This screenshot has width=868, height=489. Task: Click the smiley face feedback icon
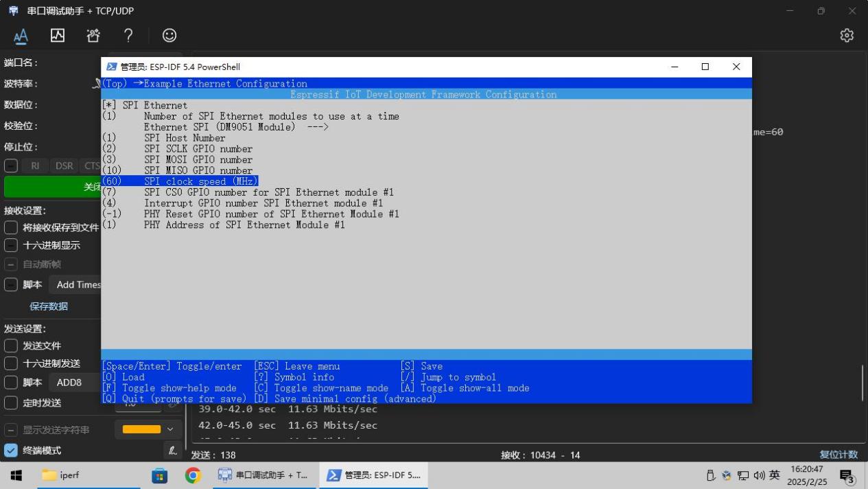coord(169,36)
